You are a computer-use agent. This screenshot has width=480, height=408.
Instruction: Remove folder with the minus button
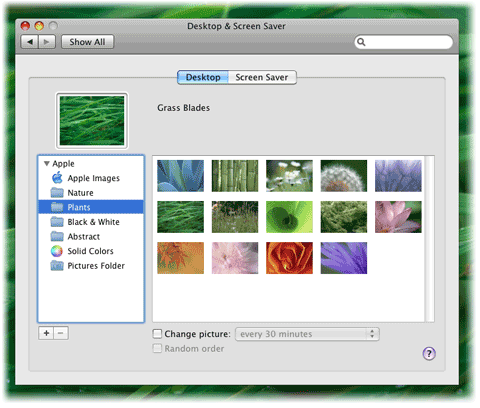[61, 333]
